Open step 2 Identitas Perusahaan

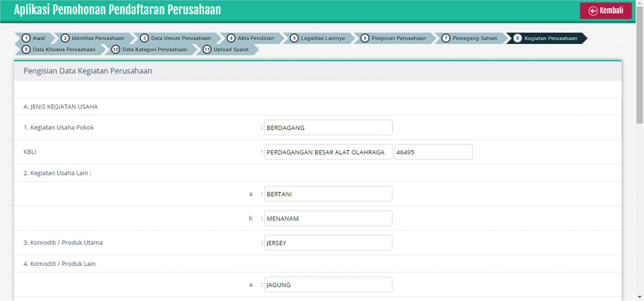[93, 38]
